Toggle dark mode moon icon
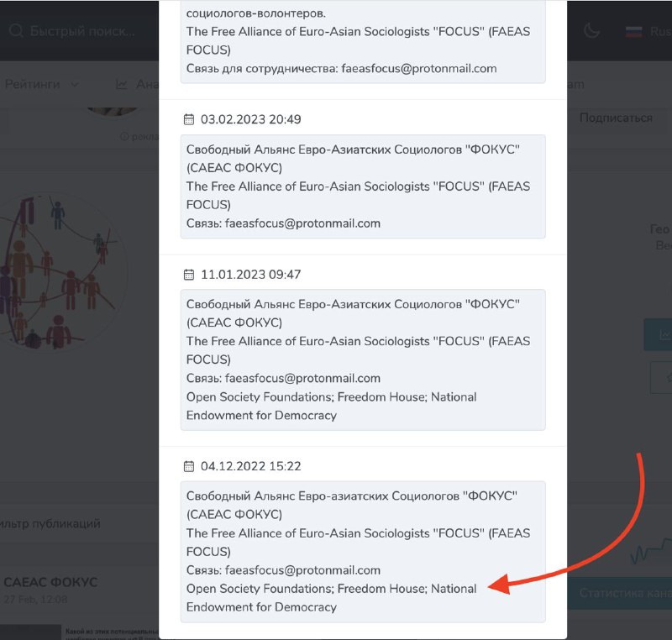The width and height of the screenshot is (672, 640). pos(592,31)
